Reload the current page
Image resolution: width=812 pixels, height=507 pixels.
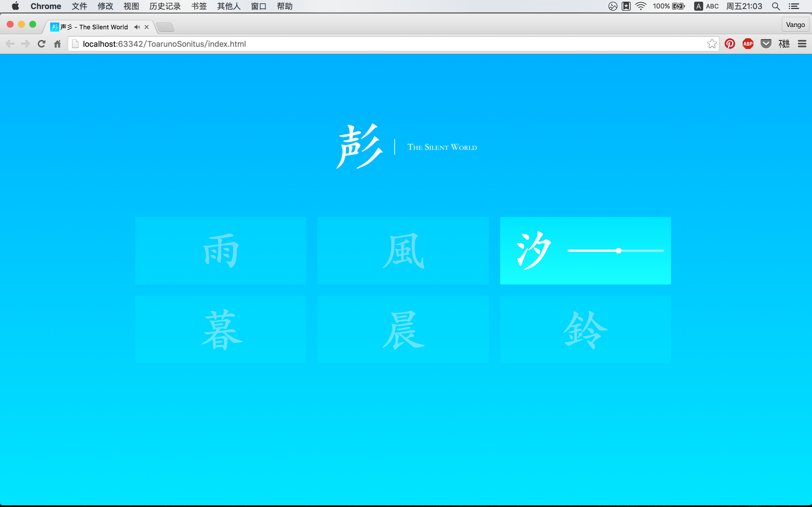(42, 44)
